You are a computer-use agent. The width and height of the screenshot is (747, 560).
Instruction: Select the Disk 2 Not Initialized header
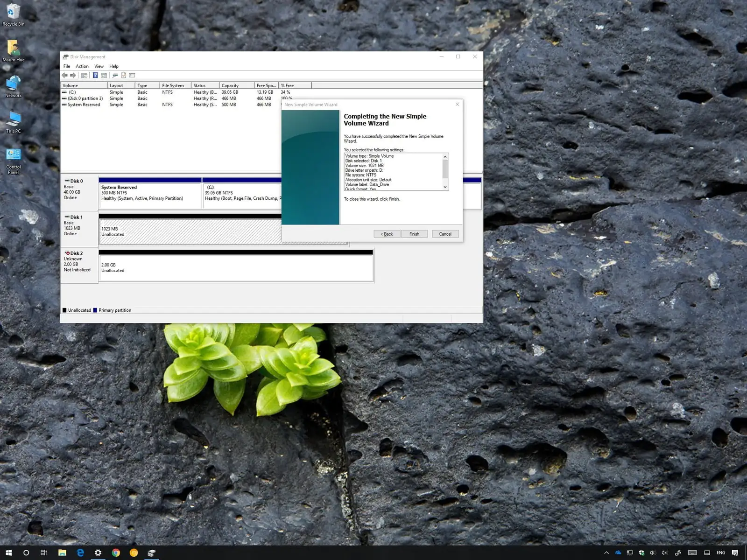pyautogui.click(x=78, y=264)
